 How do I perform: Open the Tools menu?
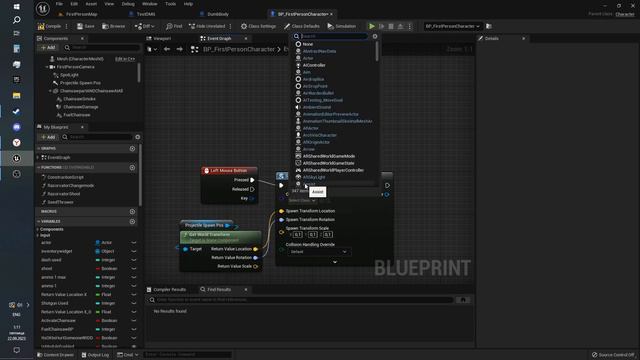click(x=171, y=4)
